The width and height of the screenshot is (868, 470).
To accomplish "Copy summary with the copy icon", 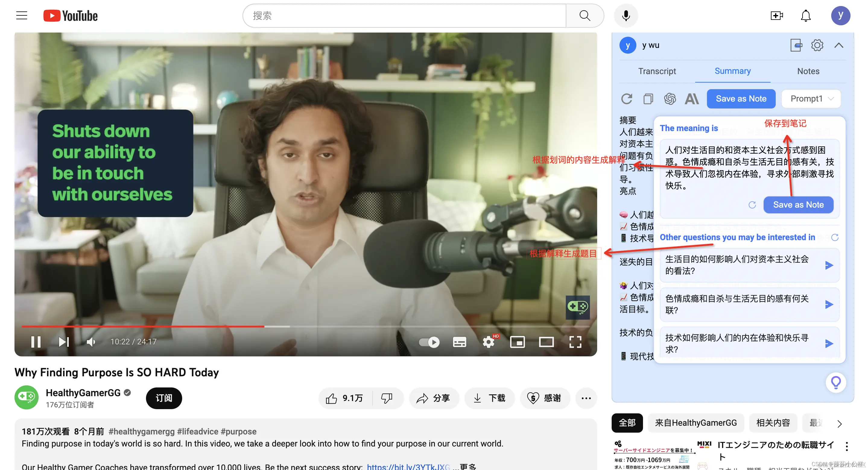I will coord(648,99).
